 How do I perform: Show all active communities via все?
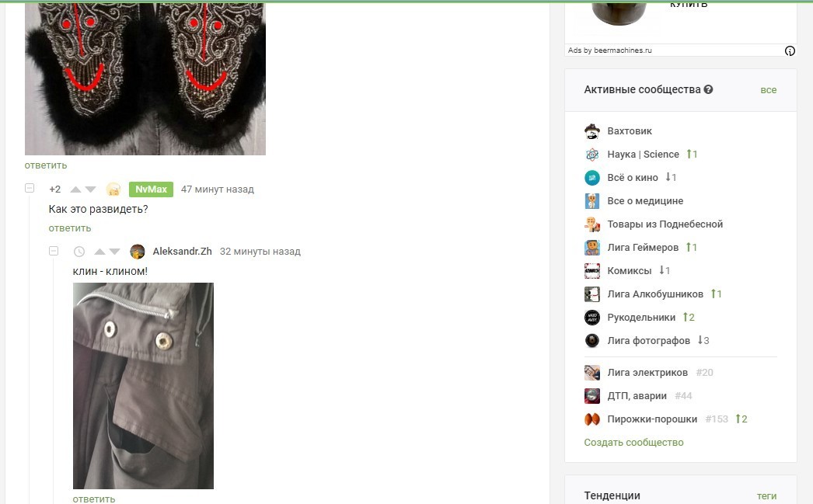point(769,90)
